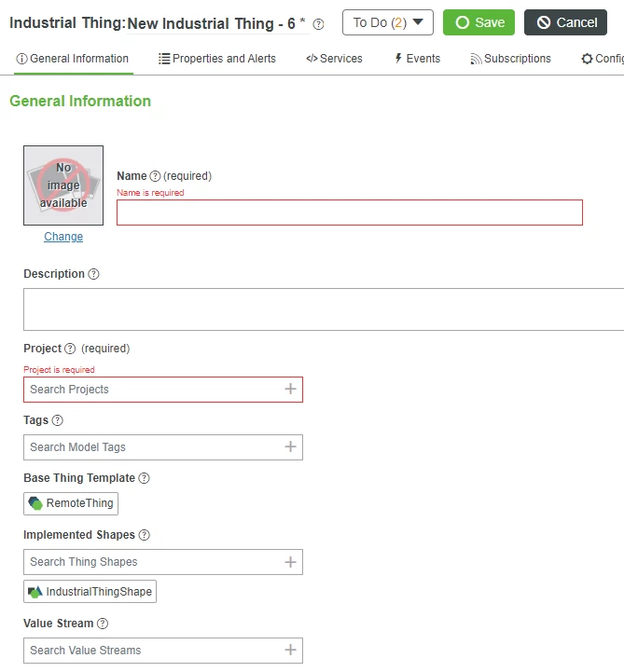This screenshot has width=624, height=672.
Task: Click the help icon next to Description
Action: 93,274
